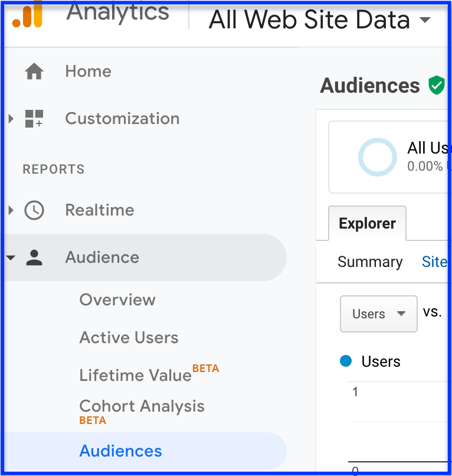Open the All Web Site Data dropdown
The image size is (452, 476).
point(319,19)
